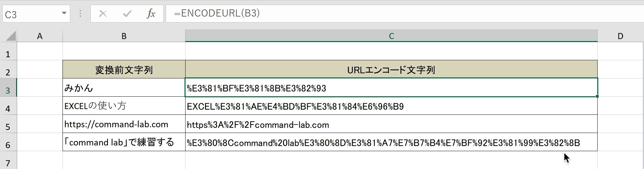Click the fill handle of cell C3

597,96
